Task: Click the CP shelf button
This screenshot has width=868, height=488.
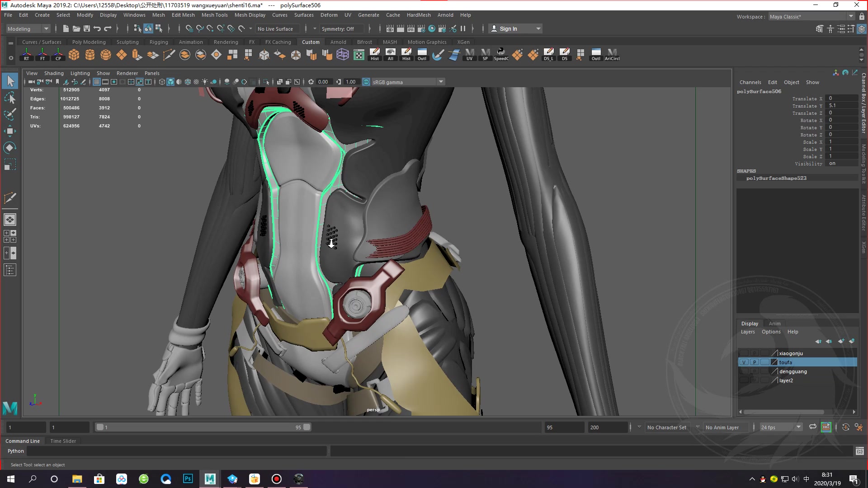Action: (58, 55)
